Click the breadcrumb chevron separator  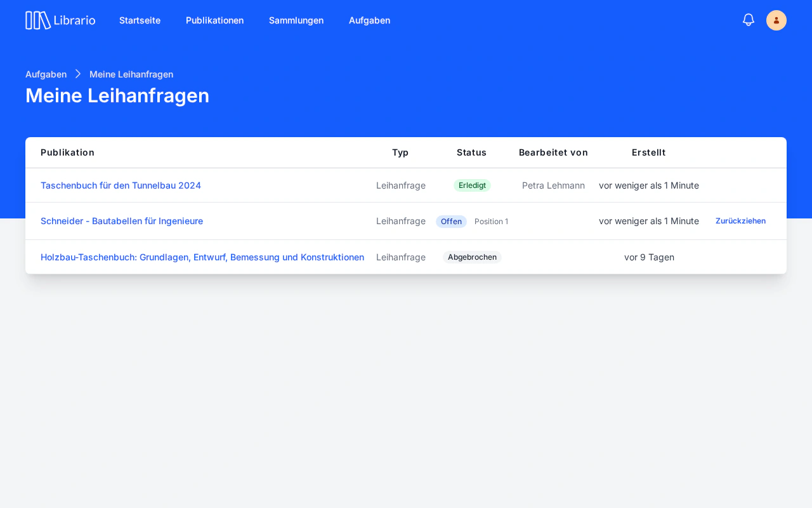(x=78, y=74)
